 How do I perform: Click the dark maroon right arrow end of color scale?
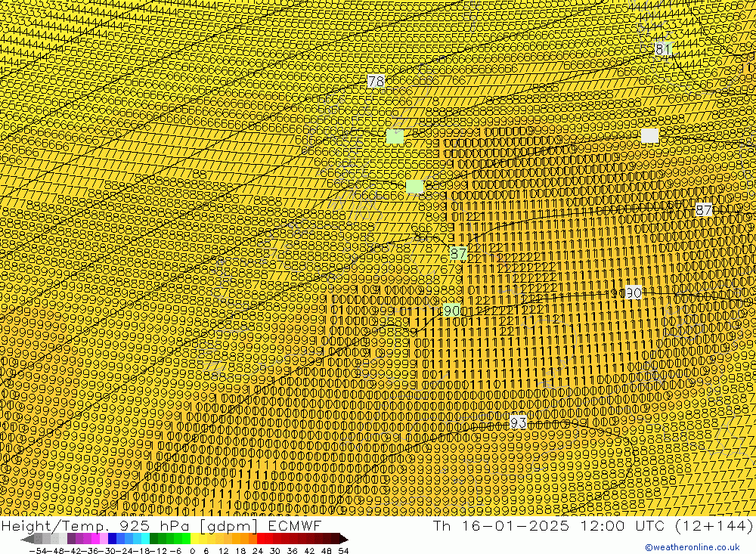coord(344,539)
